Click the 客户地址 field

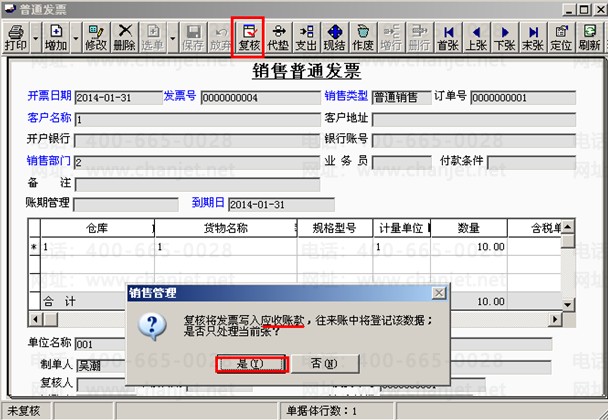pos(474,119)
